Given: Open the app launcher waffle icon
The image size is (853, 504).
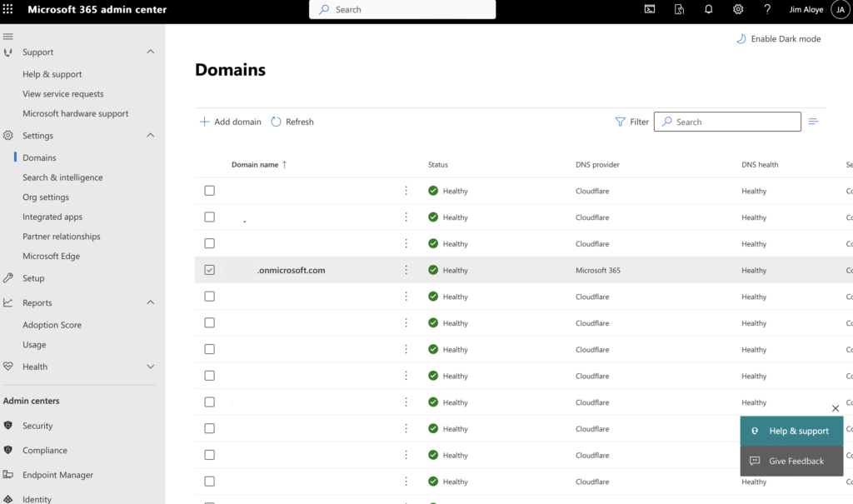Looking at the screenshot, I should [7, 9].
